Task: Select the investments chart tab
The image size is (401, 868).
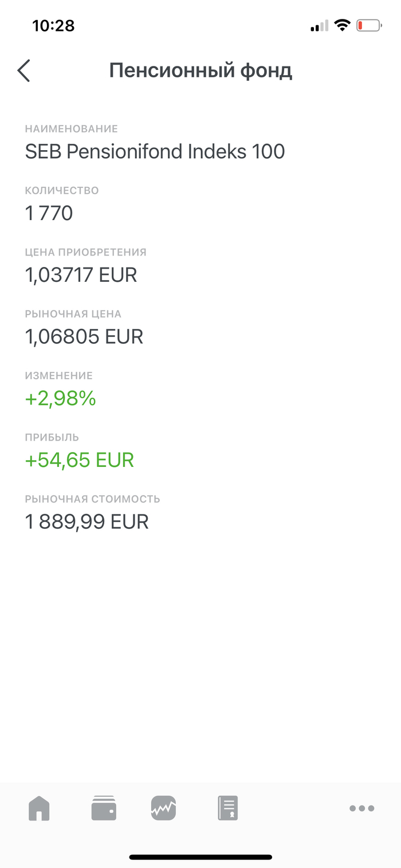Action: tap(163, 808)
